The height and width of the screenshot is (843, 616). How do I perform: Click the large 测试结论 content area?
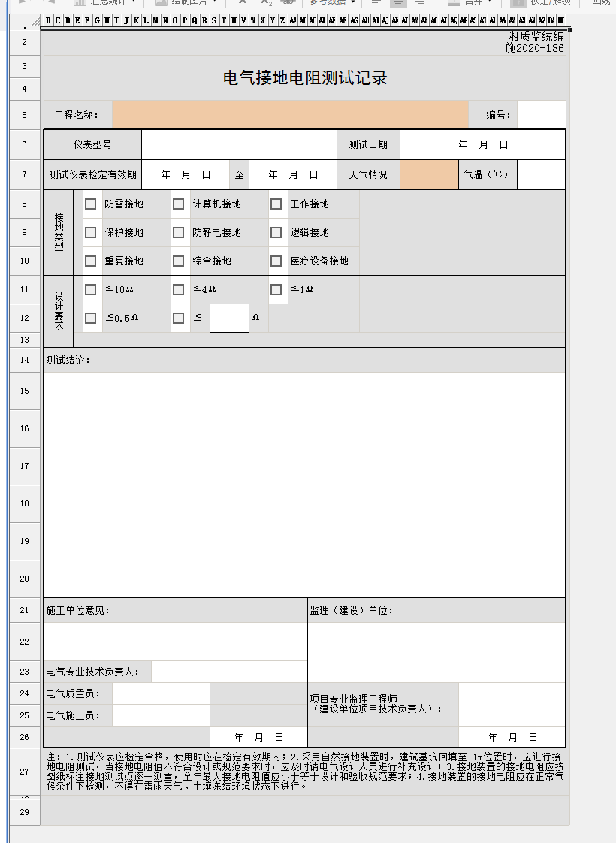[305, 485]
